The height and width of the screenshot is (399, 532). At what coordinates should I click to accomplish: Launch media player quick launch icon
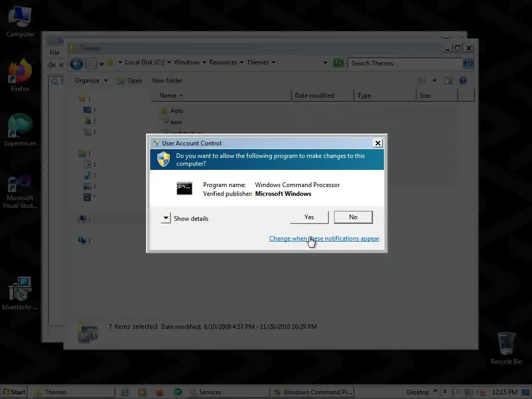coord(142,392)
